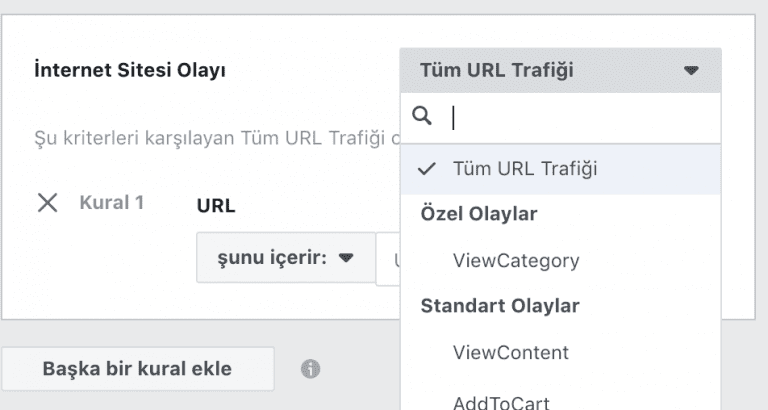The width and height of the screenshot is (768, 410).
Task: Click the grey Şu kriterleri karşılayan description text
Action: 217,139
